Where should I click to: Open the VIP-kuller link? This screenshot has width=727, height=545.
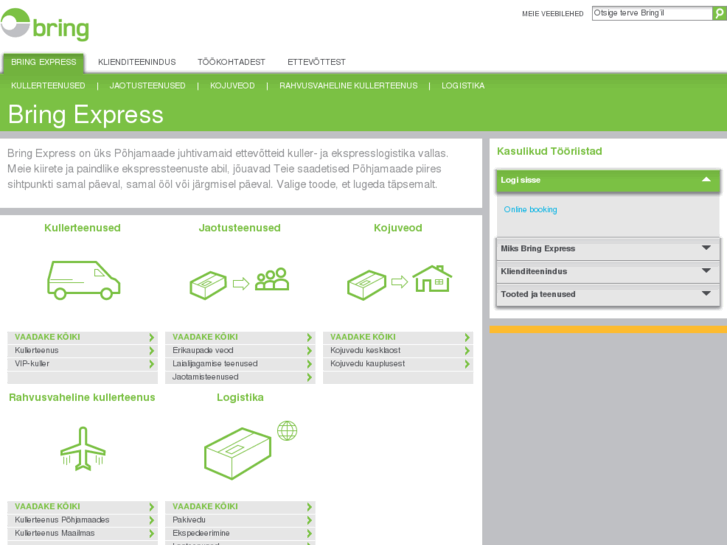click(32, 364)
